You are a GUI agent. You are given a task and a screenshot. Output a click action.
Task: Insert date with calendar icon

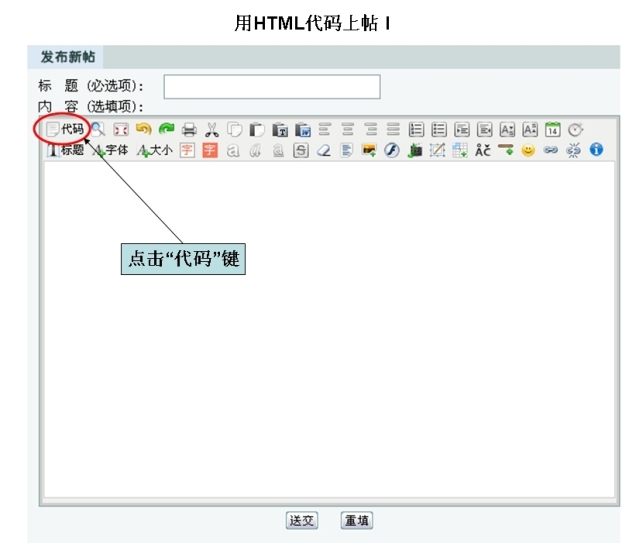point(552,129)
